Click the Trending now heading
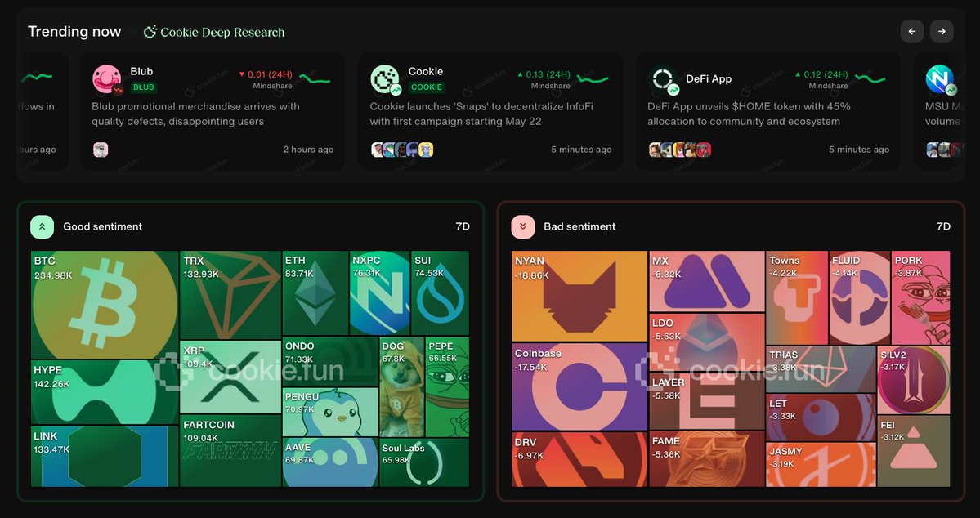The image size is (980, 518). (74, 32)
